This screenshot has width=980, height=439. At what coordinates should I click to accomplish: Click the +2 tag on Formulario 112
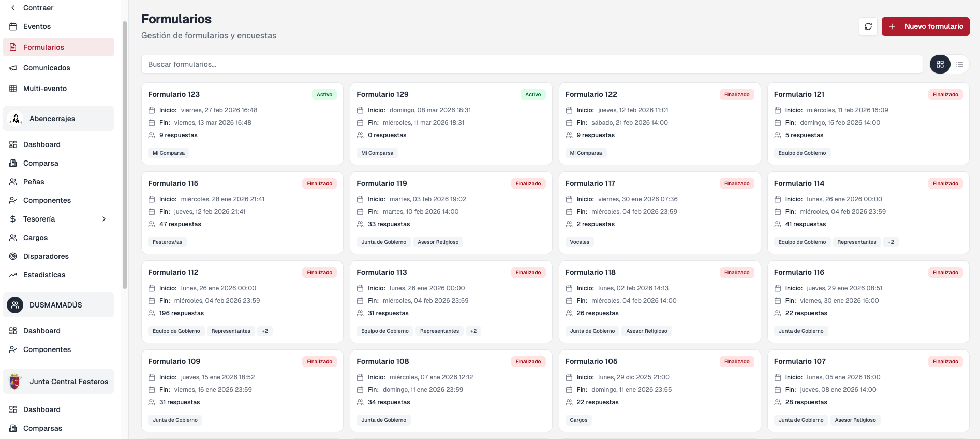(265, 331)
